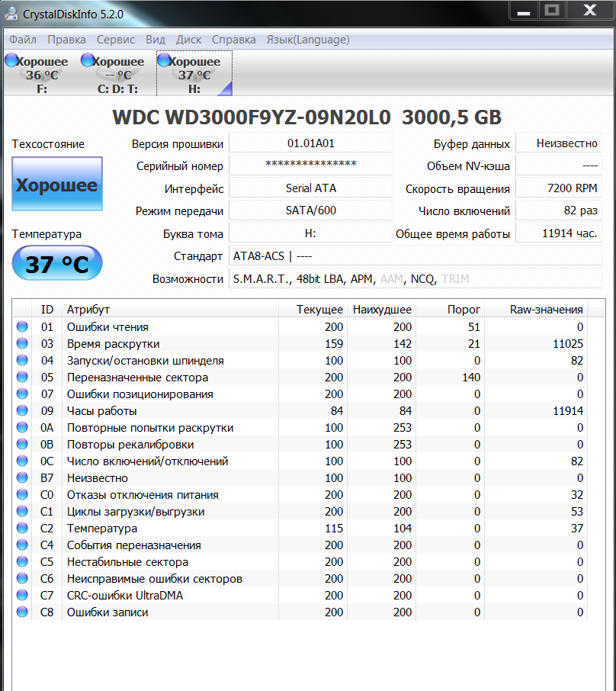Select the Ошибки чтения attribute row
Screen dimensions: 616x691
(x=300, y=326)
